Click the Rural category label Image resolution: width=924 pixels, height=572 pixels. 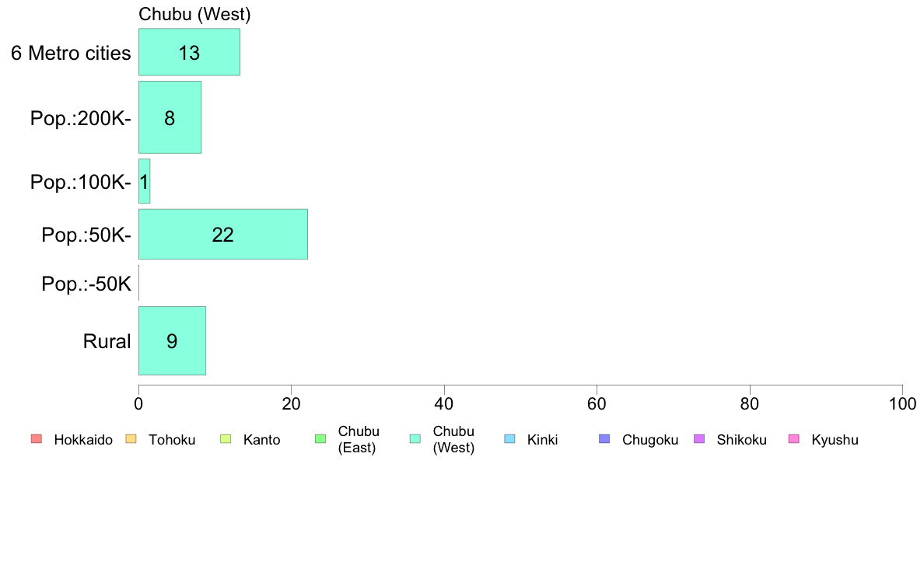pyautogui.click(x=107, y=341)
